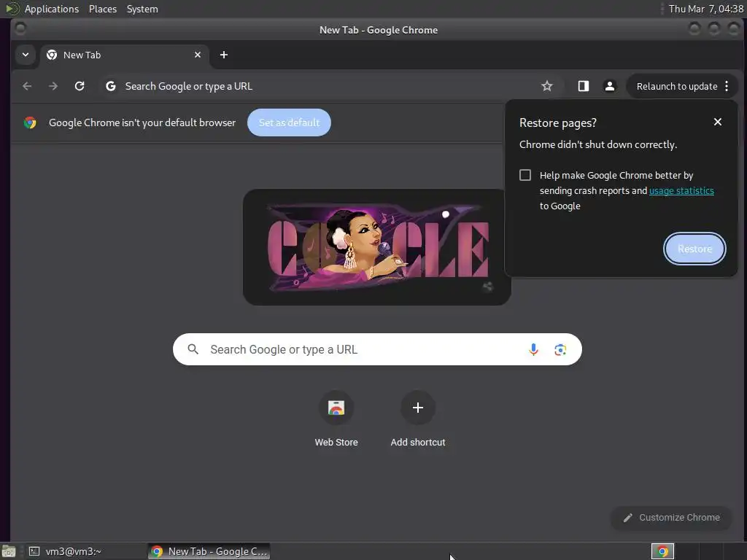This screenshot has width=747, height=560.
Task: Open the Places menu
Action: point(102,9)
